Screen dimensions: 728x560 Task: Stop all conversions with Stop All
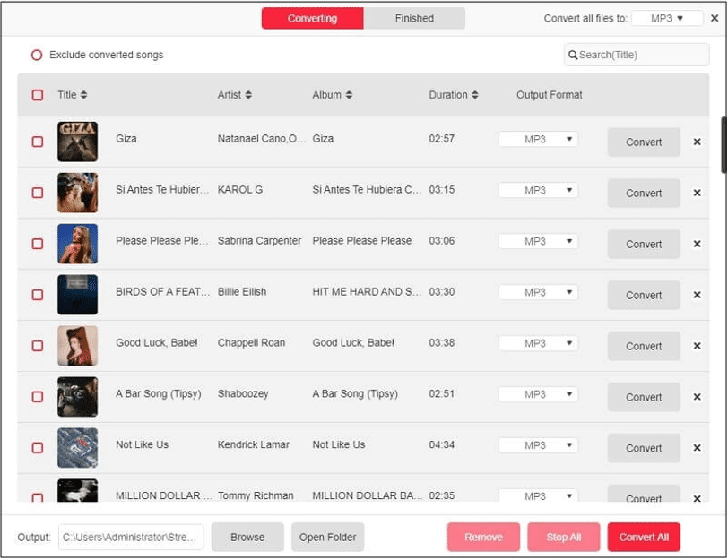pyautogui.click(x=564, y=537)
